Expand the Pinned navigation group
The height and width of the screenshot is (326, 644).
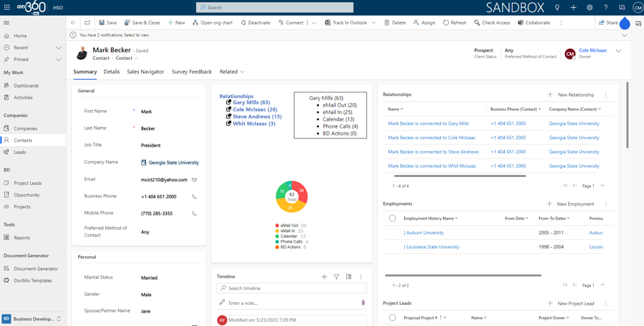(59, 59)
